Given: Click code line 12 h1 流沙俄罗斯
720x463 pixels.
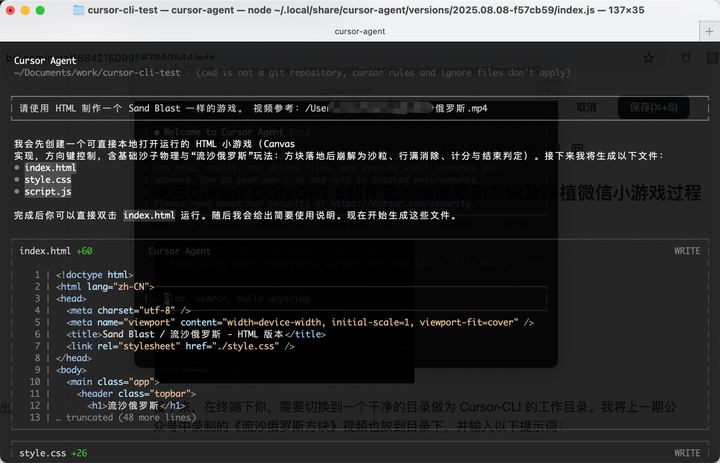Looking at the screenshot, I should click(136, 406).
